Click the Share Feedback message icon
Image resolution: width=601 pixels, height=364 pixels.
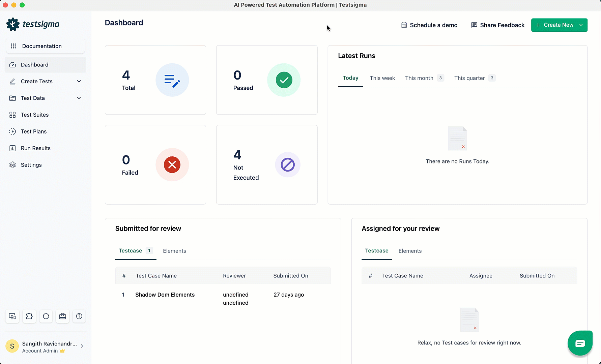click(x=474, y=25)
